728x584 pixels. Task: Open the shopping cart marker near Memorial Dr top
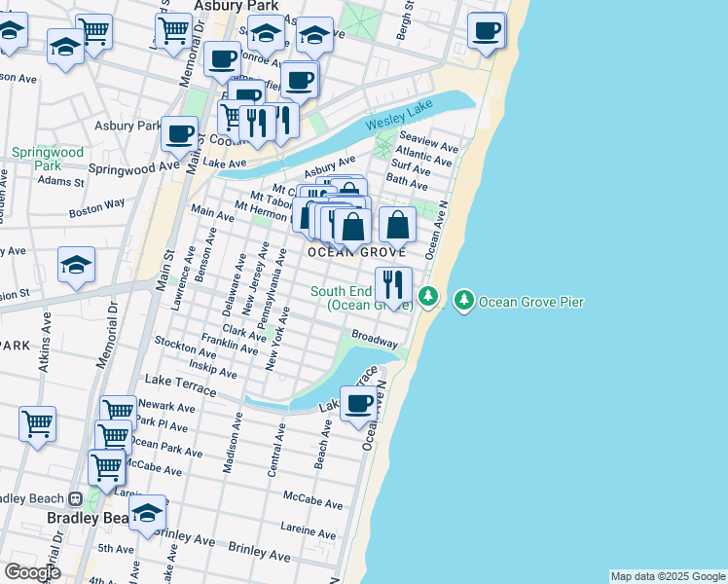click(173, 32)
